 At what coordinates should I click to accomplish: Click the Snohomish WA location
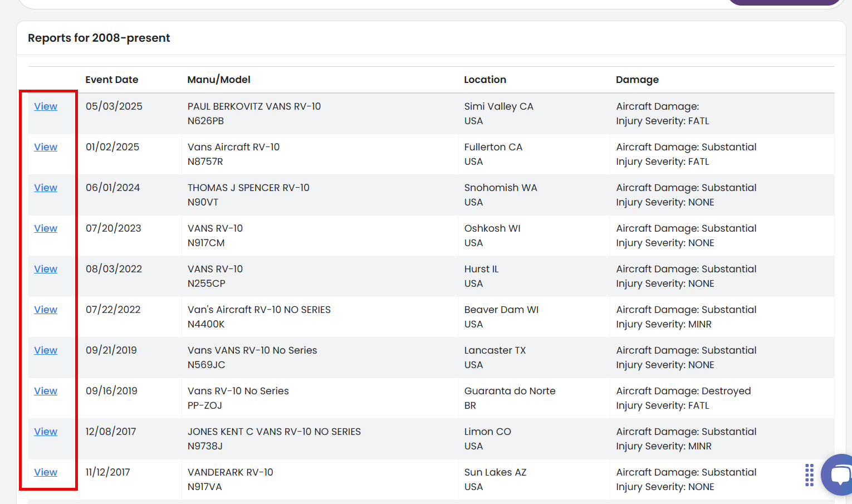(501, 188)
